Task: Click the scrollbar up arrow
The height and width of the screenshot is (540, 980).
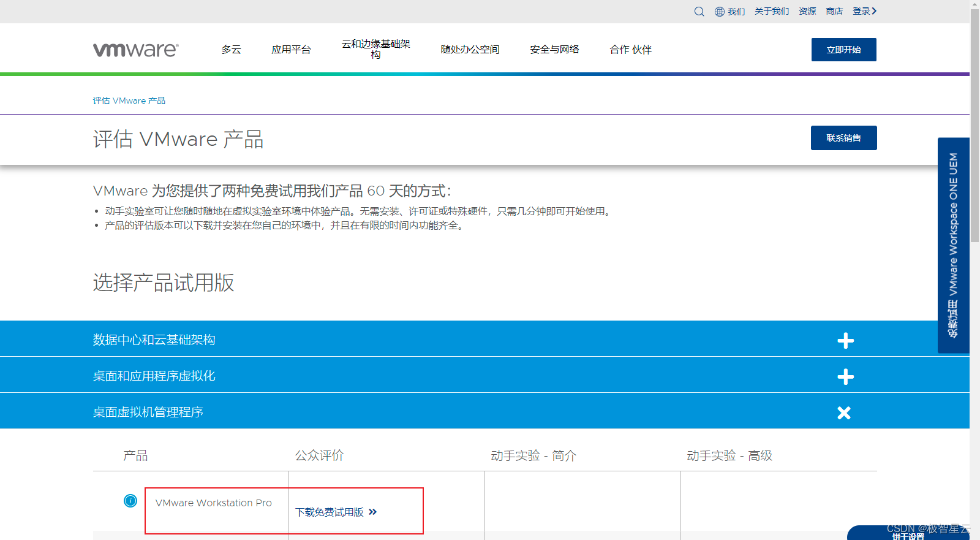Action: click(x=974, y=4)
